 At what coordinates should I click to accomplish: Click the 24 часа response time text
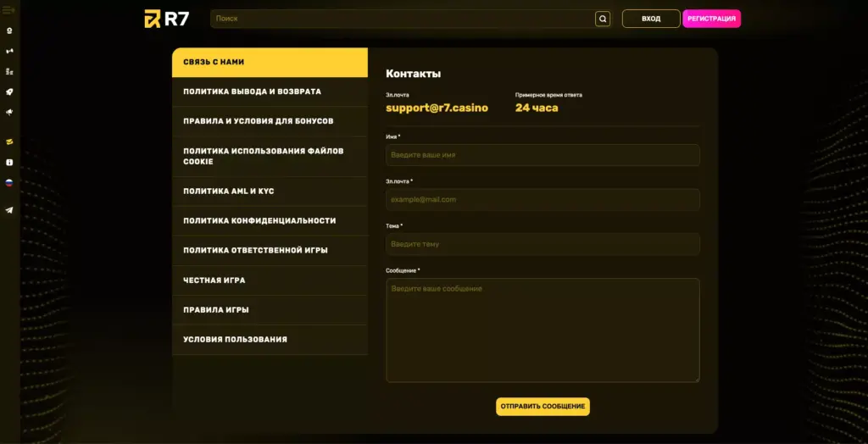click(537, 108)
